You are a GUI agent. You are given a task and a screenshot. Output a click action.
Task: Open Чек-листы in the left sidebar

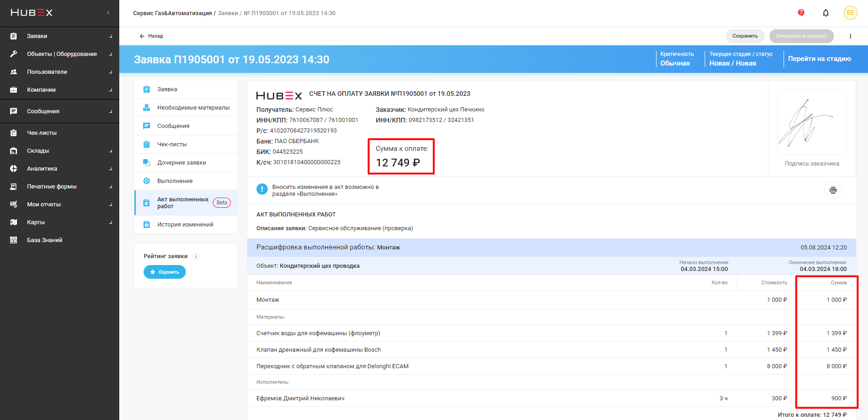[x=42, y=133]
